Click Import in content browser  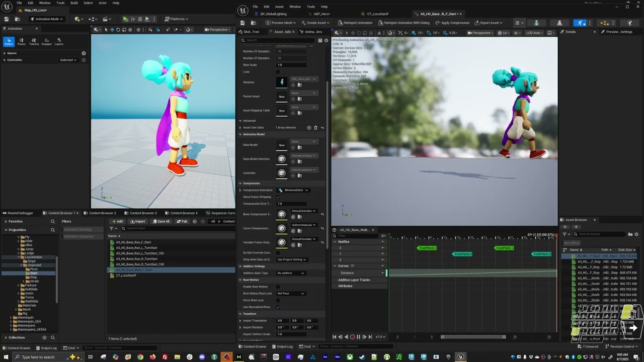137,221
